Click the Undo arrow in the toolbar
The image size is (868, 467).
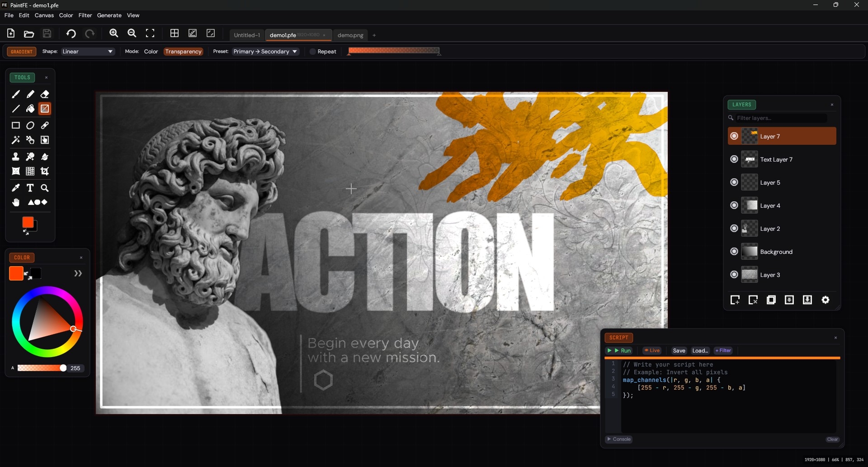[x=71, y=33]
